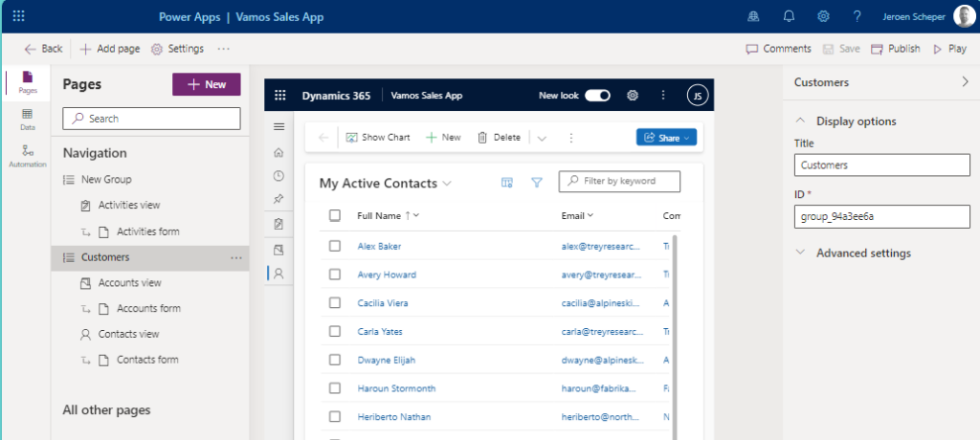This screenshot has height=440, width=980.
Task: Select Activities form page
Action: pyautogui.click(x=148, y=231)
